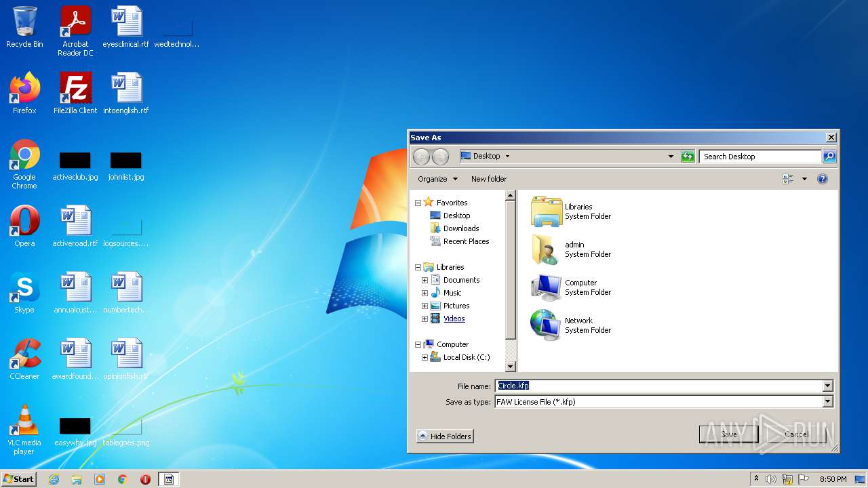868x488 pixels.
Task: Launch VLC media player shortcut
Action: point(24,430)
